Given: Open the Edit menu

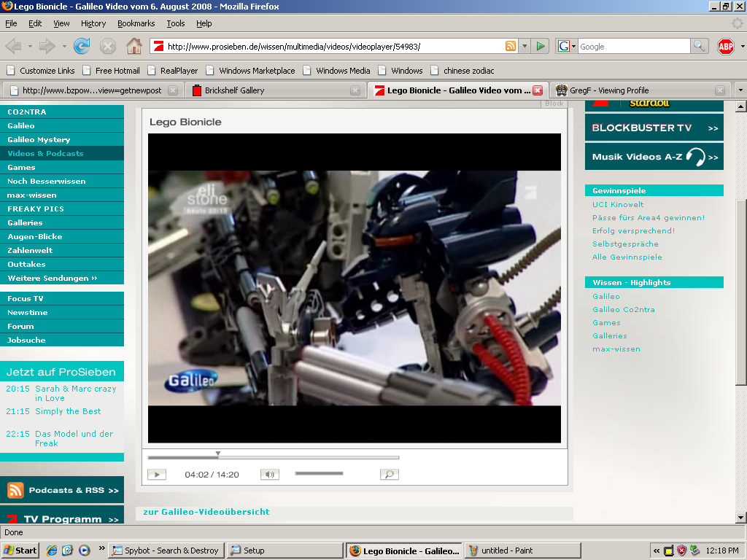Looking at the screenshot, I should coord(35,23).
